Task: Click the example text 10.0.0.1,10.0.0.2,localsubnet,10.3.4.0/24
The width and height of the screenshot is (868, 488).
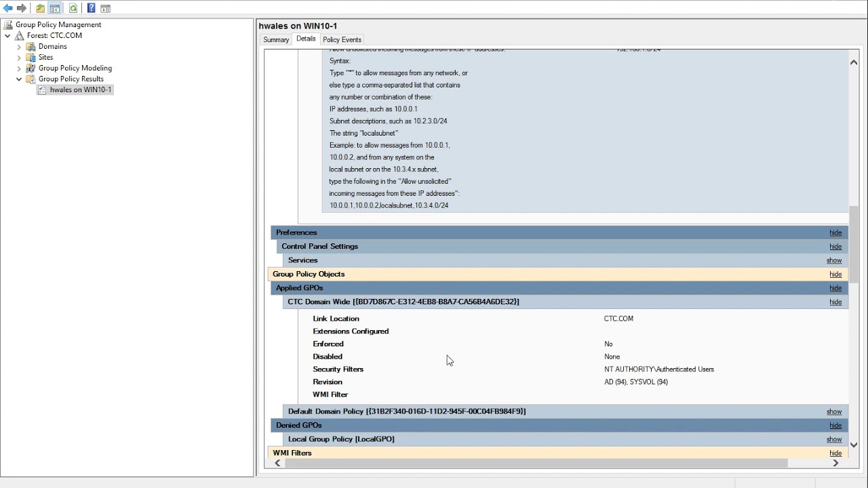Action: tap(389, 205)
